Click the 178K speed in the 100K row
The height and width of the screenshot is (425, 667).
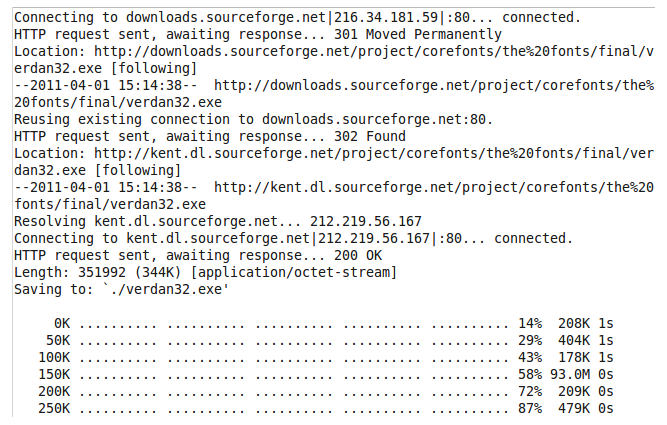(x=573, y=358)
